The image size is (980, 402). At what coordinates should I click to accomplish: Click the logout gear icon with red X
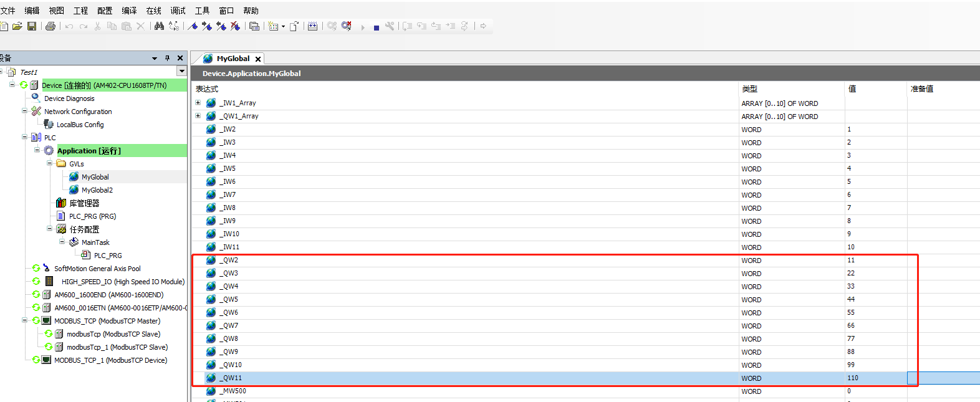tap(346, 26)
